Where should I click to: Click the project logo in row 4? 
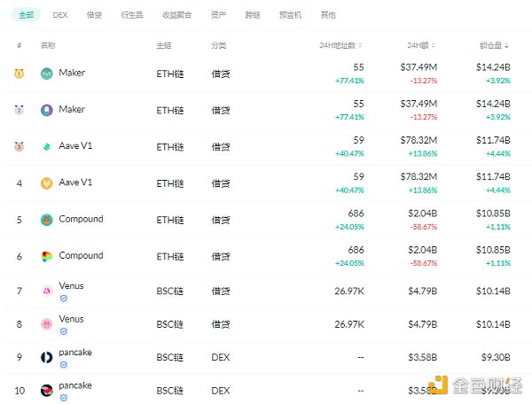tap(47, 183)
